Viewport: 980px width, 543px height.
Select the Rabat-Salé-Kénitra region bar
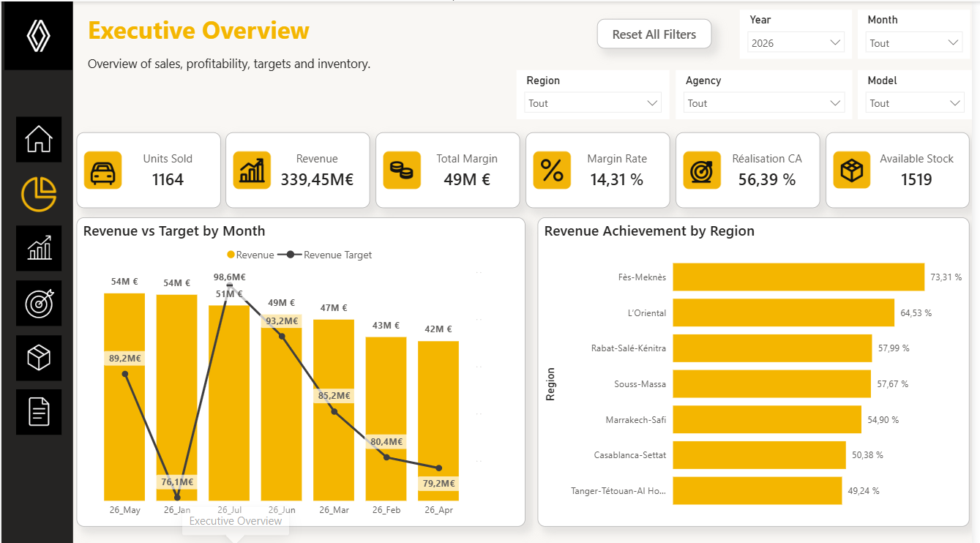pos(773,348)
